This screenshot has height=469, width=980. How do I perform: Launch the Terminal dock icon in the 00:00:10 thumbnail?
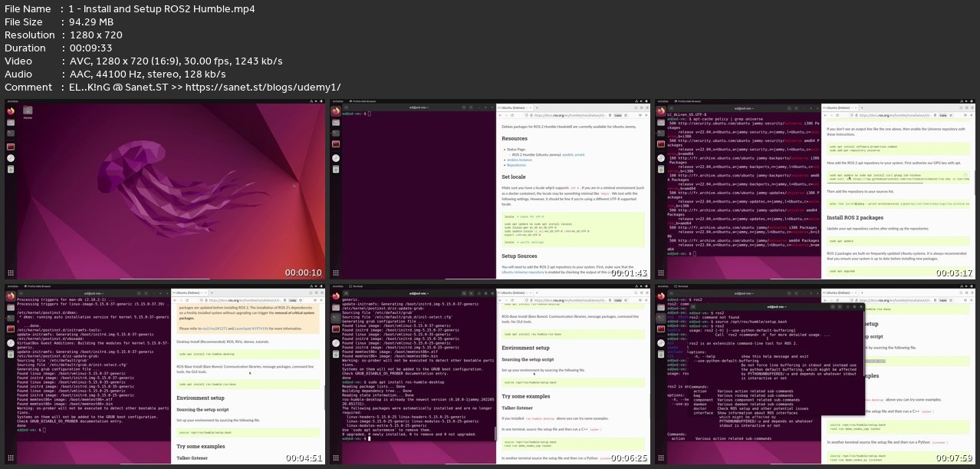click(x=11, y=134)
